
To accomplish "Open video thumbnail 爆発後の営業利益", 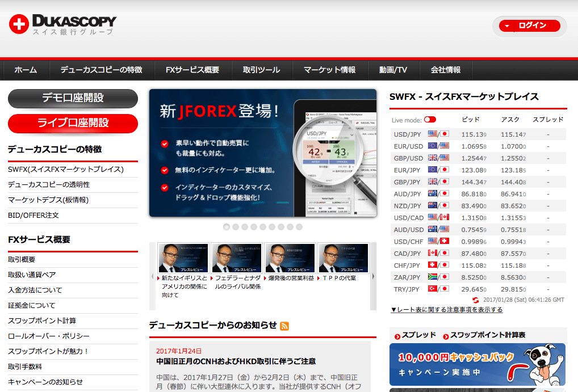I will [x=290, y=258].
